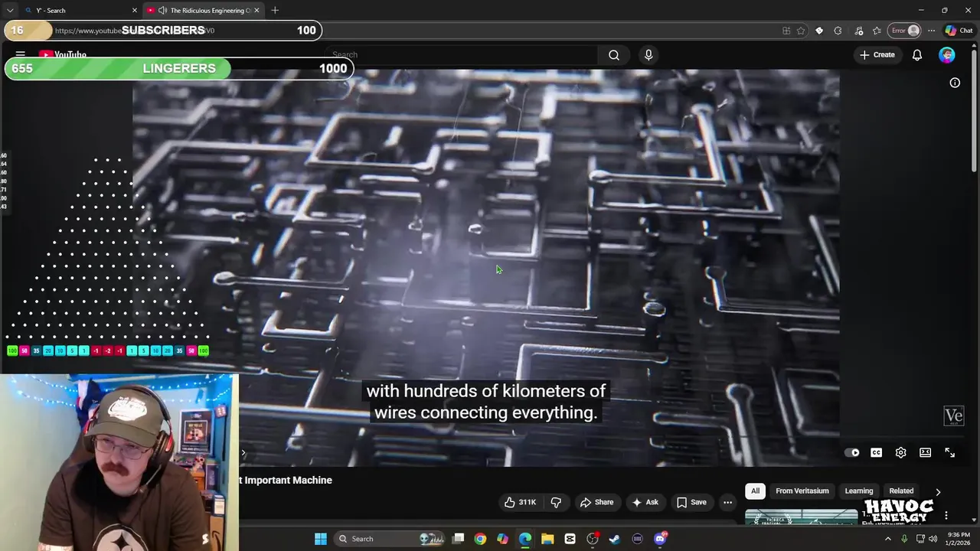Click the music note media icon in toolbar
The height and width of the screenshot is (551, 980).
point(858,31)
